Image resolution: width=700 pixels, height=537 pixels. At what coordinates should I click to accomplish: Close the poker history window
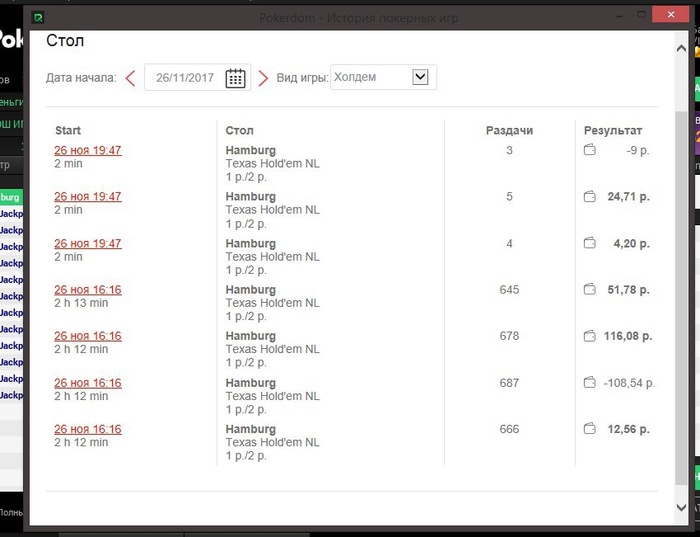point(671,15)
